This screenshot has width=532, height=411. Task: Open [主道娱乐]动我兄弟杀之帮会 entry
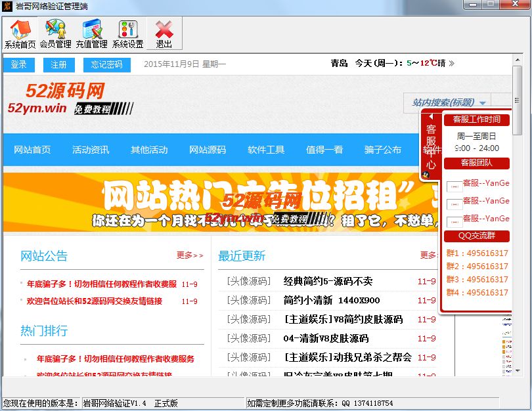click(x=347, y=357)
